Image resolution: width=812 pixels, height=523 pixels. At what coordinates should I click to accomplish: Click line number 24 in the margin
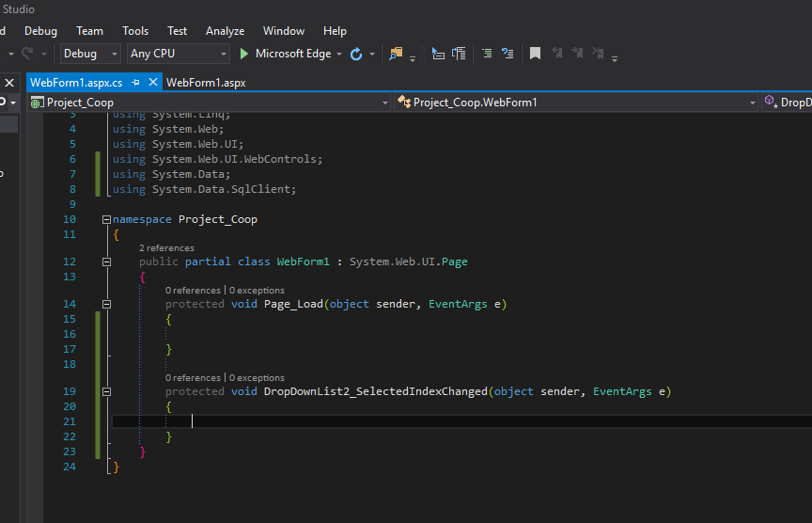[x=70, y=467]
